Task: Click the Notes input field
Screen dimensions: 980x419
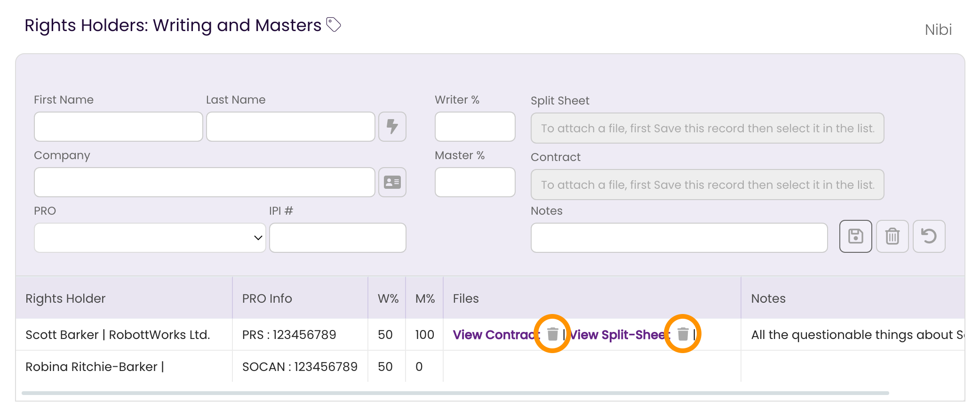Action: click(679, 238)
